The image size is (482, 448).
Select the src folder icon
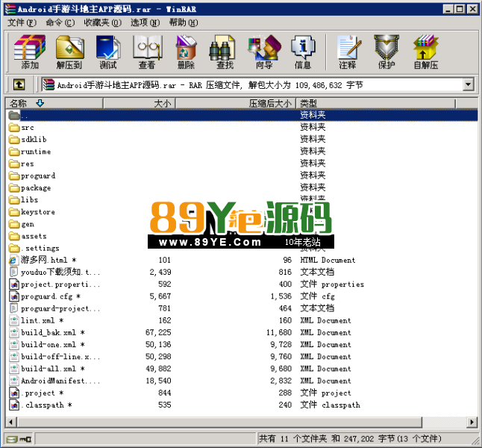coord(14,128)
